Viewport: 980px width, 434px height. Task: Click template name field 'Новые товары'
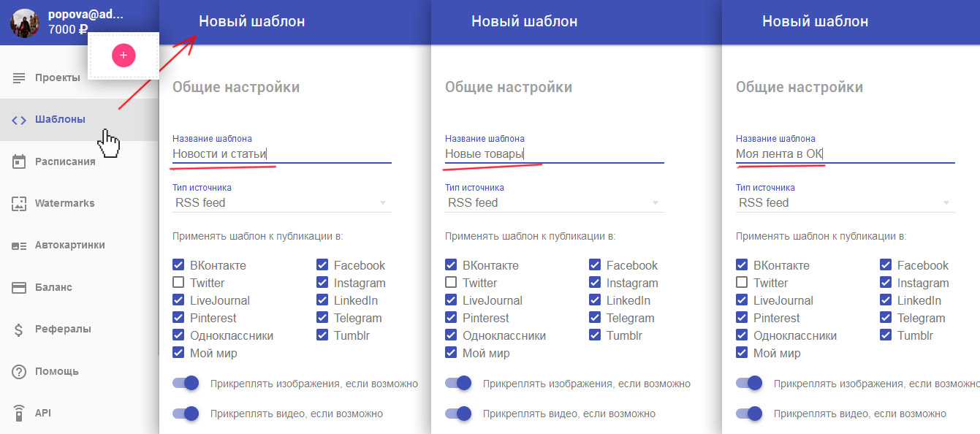554,153
